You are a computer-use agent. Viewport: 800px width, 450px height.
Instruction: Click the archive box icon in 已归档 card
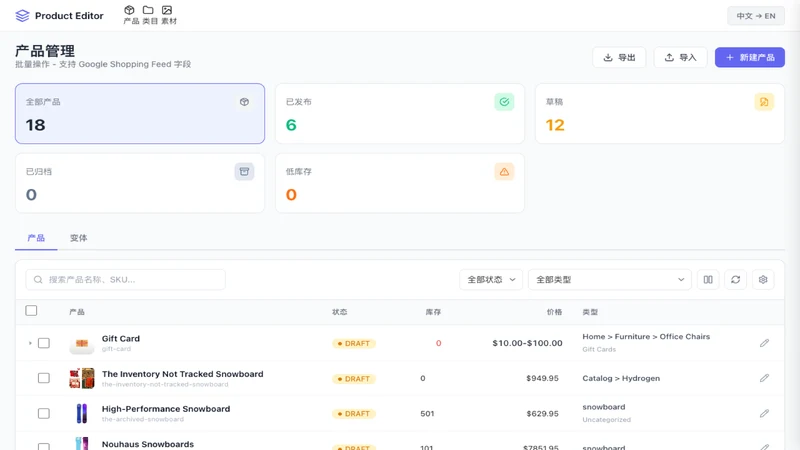244,171
